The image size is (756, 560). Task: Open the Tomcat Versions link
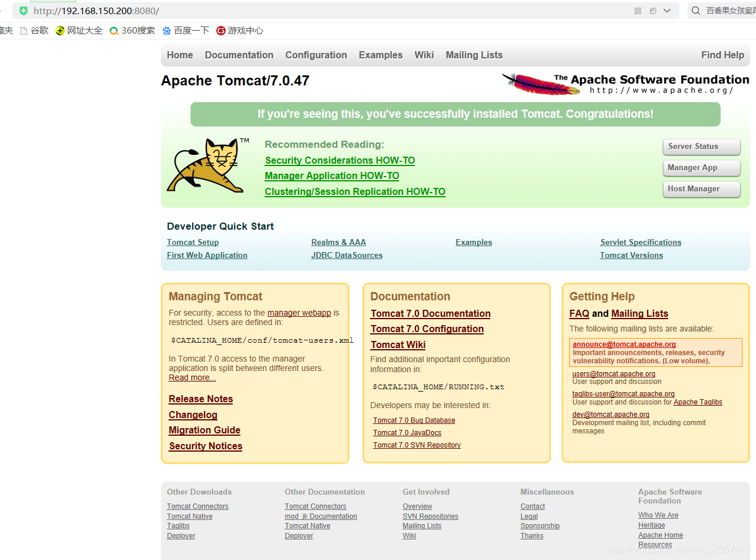[x=632, y=255]
